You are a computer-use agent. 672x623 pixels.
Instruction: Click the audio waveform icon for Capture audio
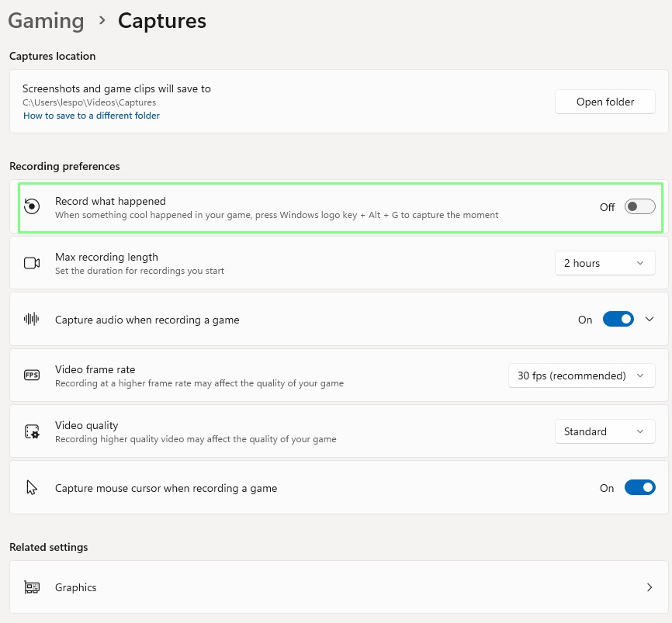(32, 319)
